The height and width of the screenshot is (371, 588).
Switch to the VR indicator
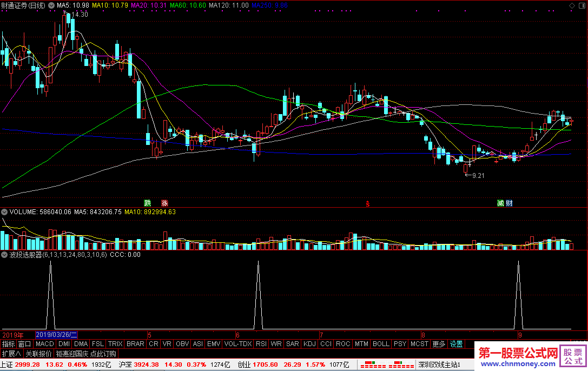coord(167,344)
